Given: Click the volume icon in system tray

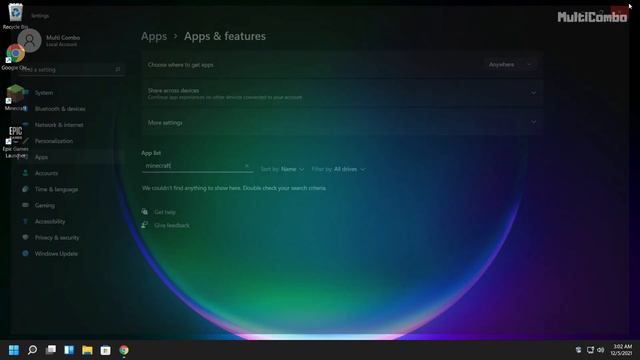Looking at the screenshot, I should [x=600, y=350].
